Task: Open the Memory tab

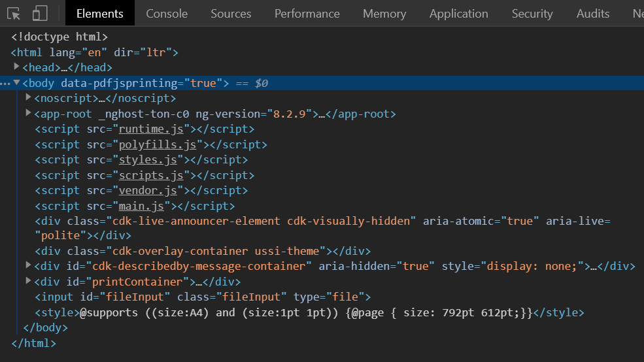Action: [x=384, y=14]
